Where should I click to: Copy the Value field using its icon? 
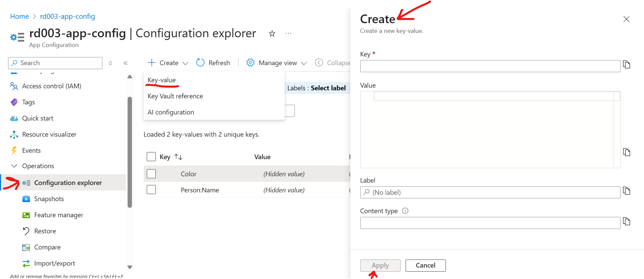[627, 152]
